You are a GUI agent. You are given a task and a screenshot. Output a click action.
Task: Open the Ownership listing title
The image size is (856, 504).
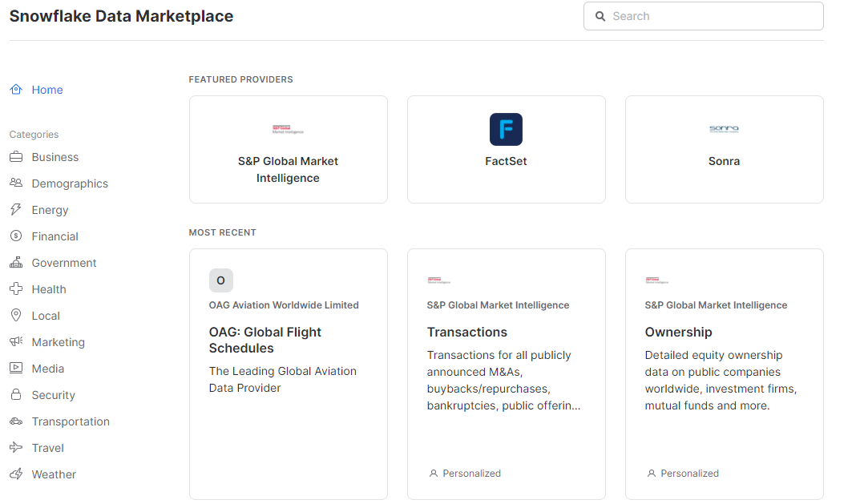(678, 332)
